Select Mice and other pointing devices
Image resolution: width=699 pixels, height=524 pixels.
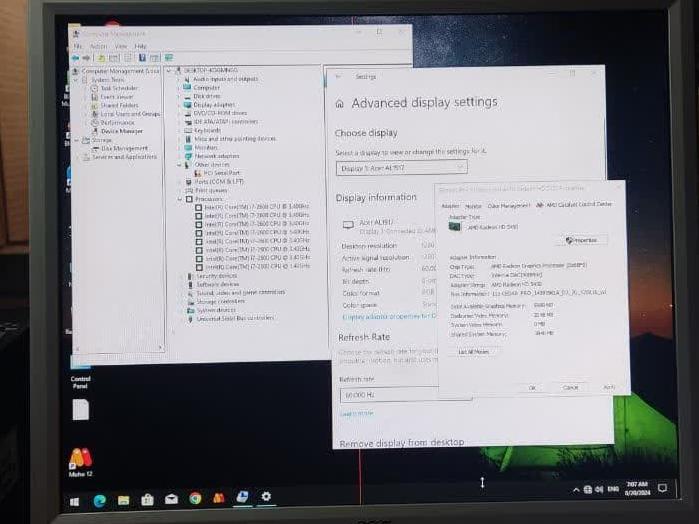point(235,139)
